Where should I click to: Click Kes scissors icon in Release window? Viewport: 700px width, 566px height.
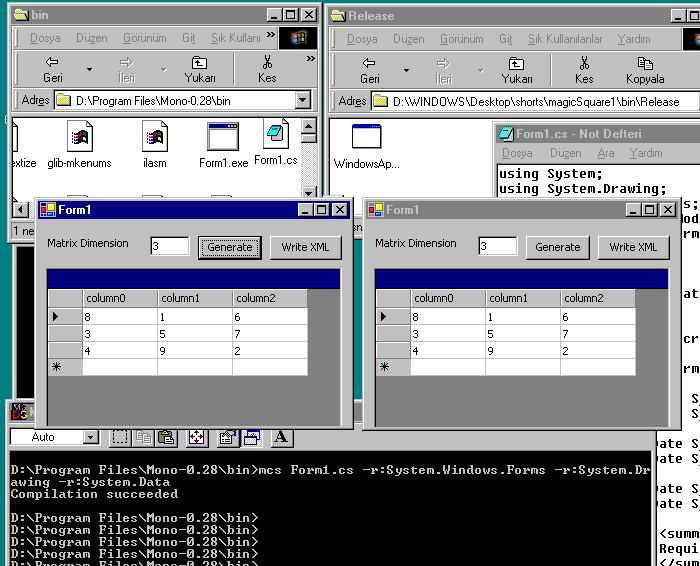tap(584, 63)
